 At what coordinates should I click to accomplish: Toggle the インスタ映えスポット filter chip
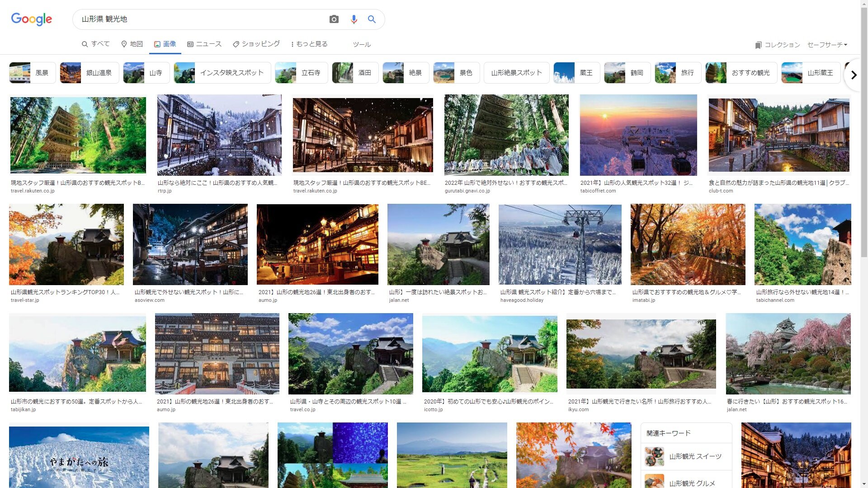point(222,73)
